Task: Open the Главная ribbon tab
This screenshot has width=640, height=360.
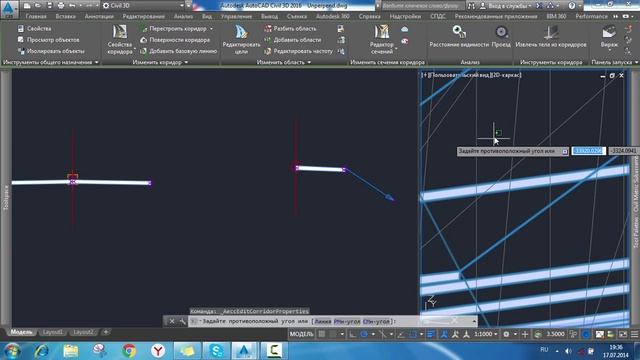Action: click(36, 17)
